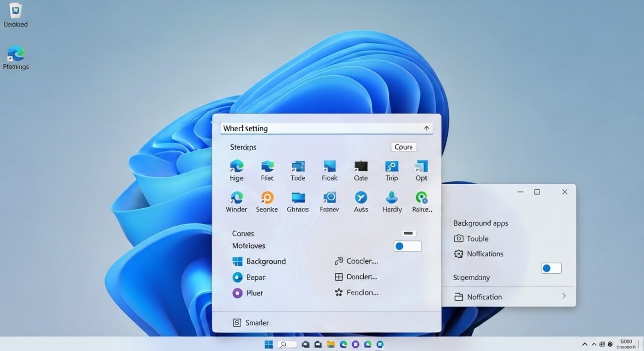Click the Windows Start button in taskbar

tap(269, 344)
